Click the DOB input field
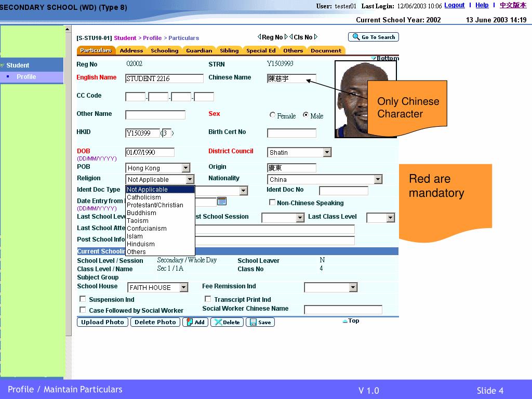 point(150,152)
